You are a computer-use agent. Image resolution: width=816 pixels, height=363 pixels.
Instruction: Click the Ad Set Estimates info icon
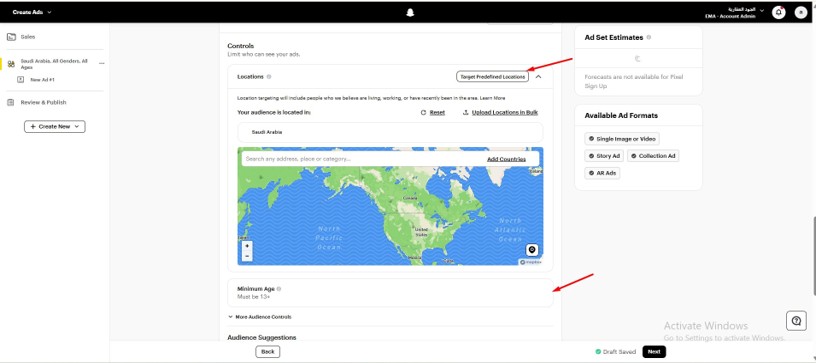pyautogui.click(x=648, y=37)
